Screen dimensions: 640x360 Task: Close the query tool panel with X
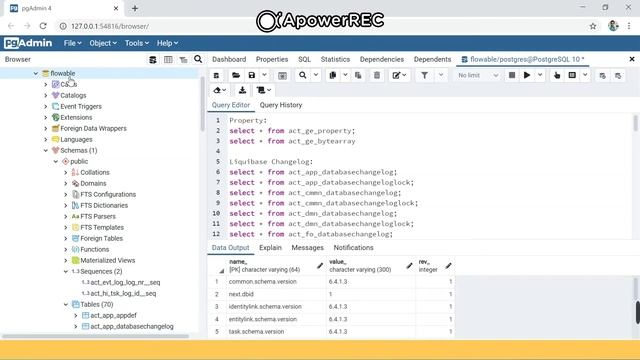tap(632, 59)
